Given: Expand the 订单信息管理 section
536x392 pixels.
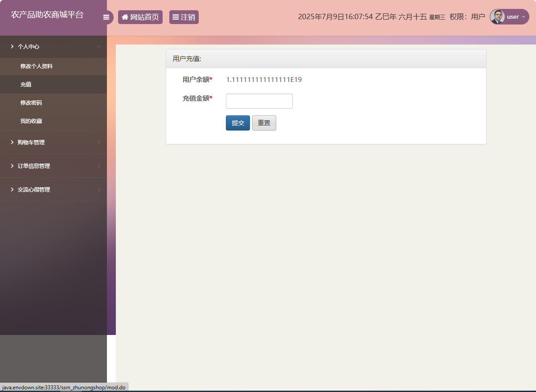Looking at the screenshot, I should (53, 166).
